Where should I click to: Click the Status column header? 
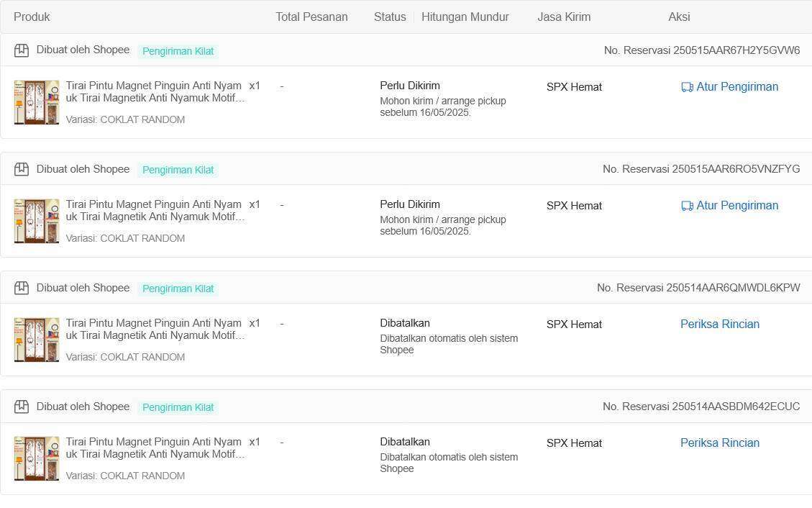(390, 17)
